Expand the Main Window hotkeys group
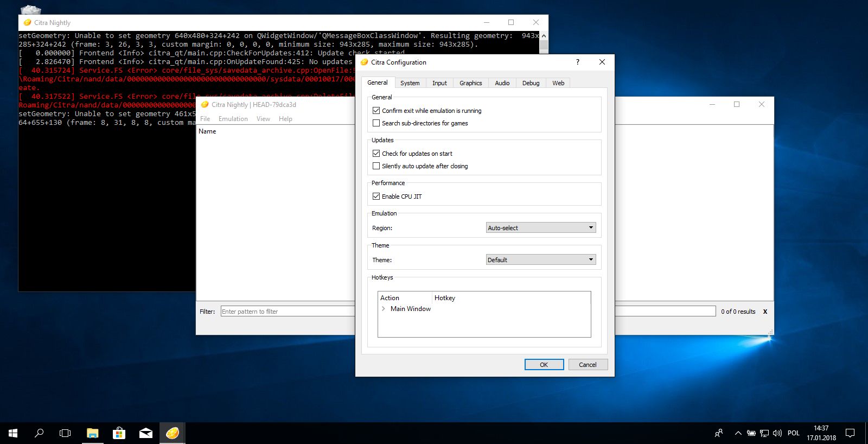 [x=384, y=309]
